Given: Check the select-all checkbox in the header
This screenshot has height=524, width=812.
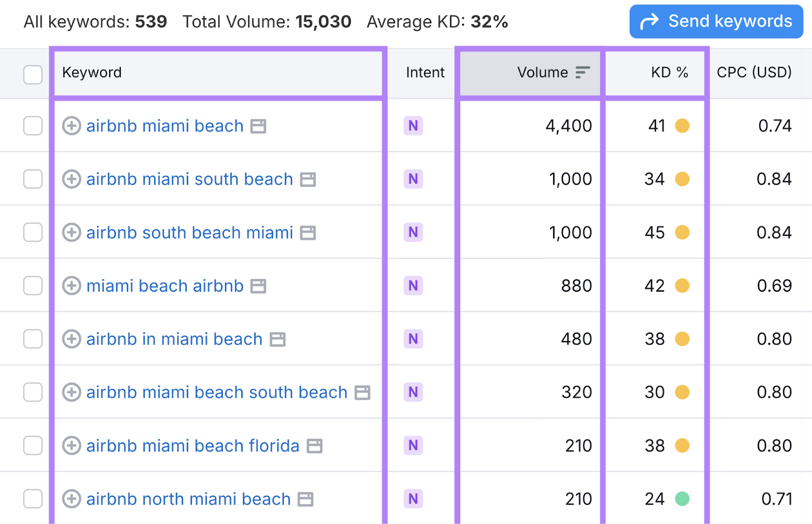Looking at the screenshot, I should click(32, 75).
